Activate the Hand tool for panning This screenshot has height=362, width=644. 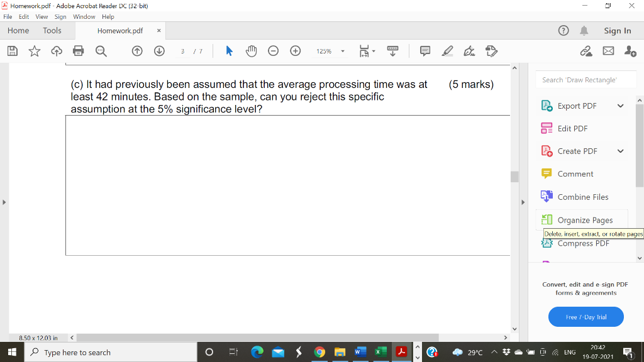251,51
